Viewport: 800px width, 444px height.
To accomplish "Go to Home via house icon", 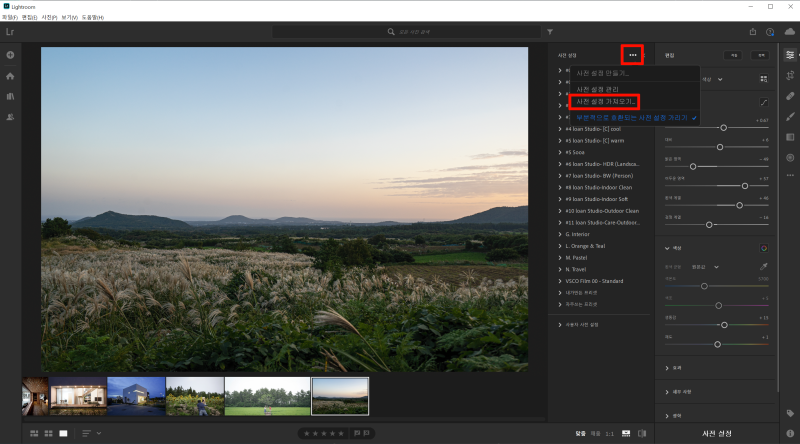I will 10,76.
